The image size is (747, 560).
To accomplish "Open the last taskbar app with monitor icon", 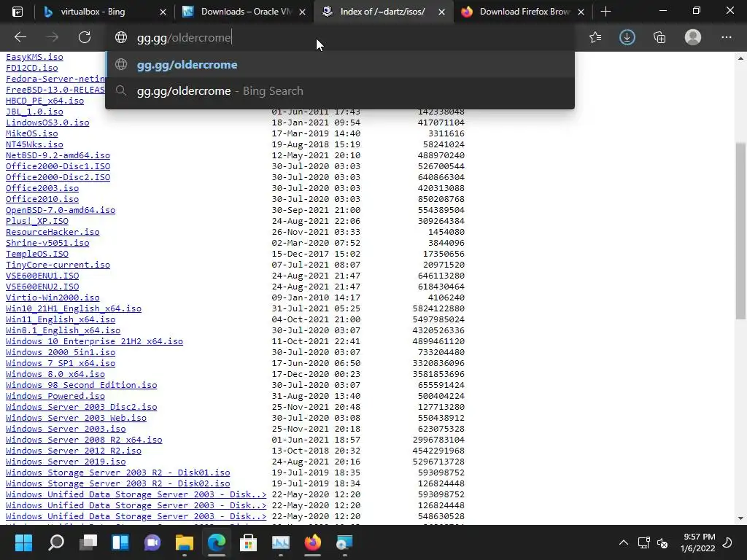I will coord(345,542).
